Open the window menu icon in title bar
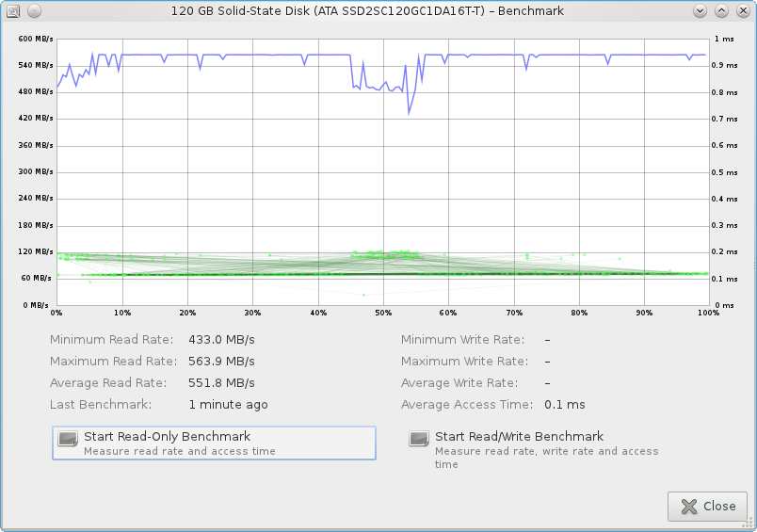757x532 pixels. click(x=13, y=11)
